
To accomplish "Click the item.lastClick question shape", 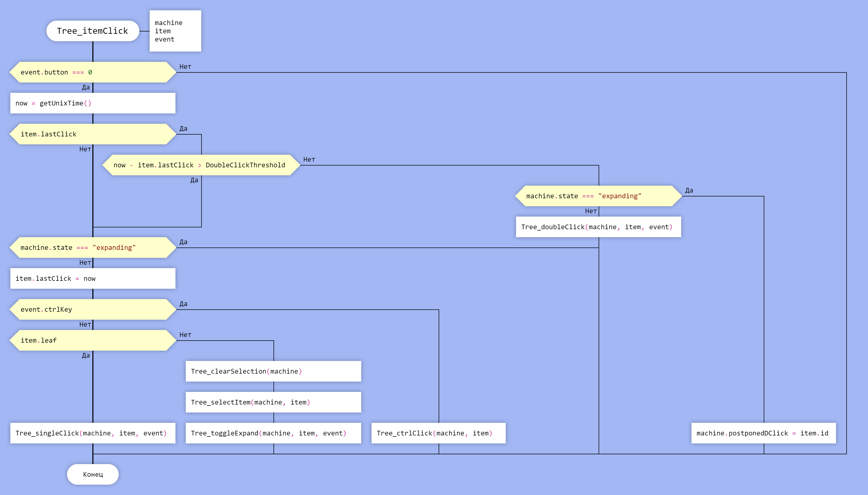I will [x=93, y=134].
